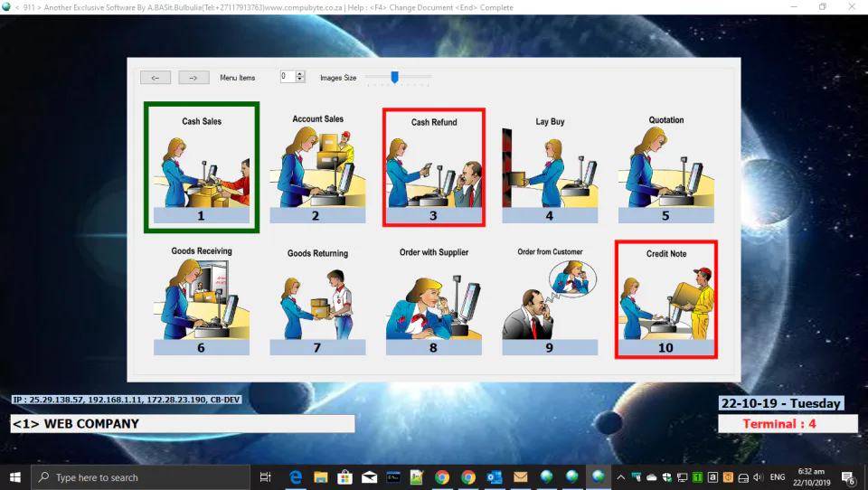Image resolution: width=868 pixels, height=490 pixels.
Task: Open the Lay Buy module image
Action: pos(550,168)
